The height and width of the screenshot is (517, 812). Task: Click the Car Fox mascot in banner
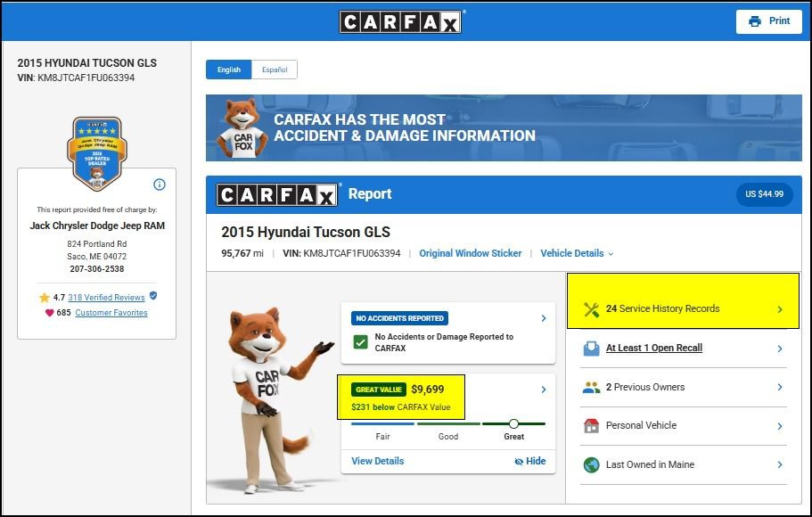click(x=242, y=127)
